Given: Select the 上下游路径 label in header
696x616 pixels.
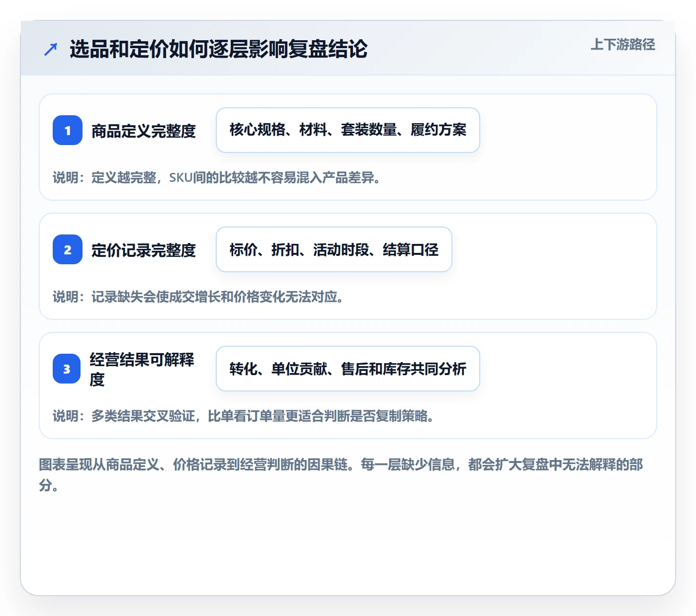Looking at the screenshot, I should click(623, 45).
